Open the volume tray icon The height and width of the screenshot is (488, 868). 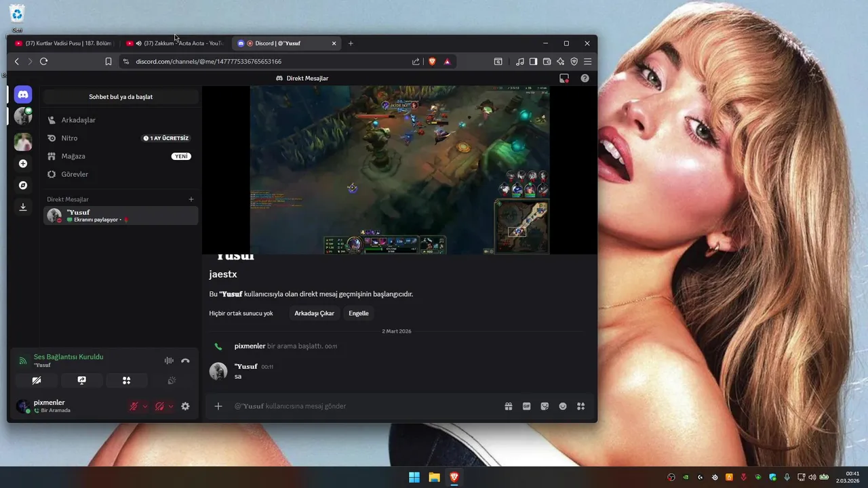click(812, 477)
